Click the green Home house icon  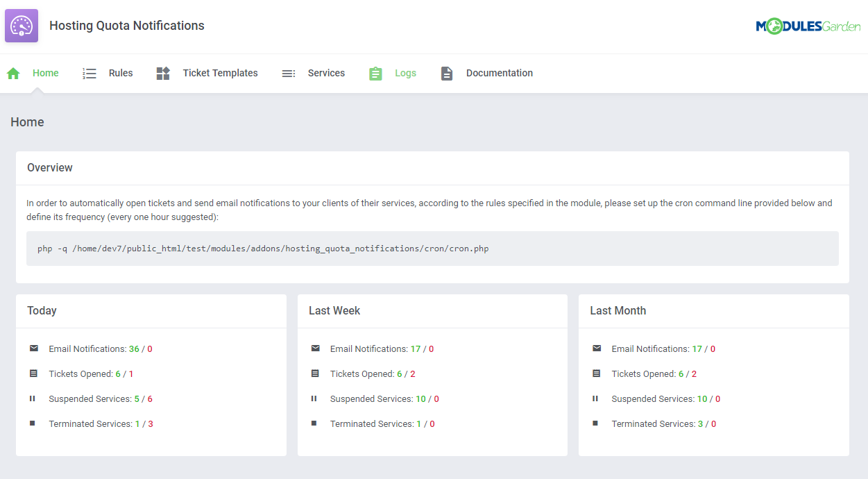tap(13, 74)
